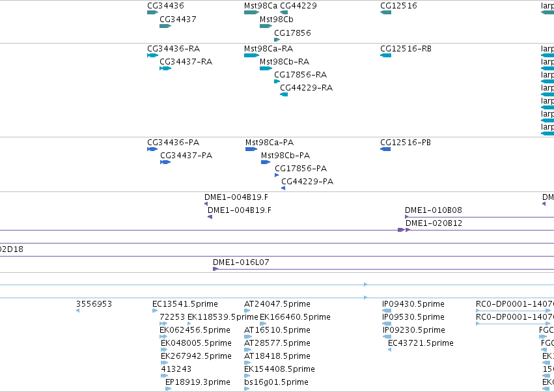Select the DME1-020B12 clone arrow marker
This screenshot has width=554, height=392.
[x=408, y=230]
